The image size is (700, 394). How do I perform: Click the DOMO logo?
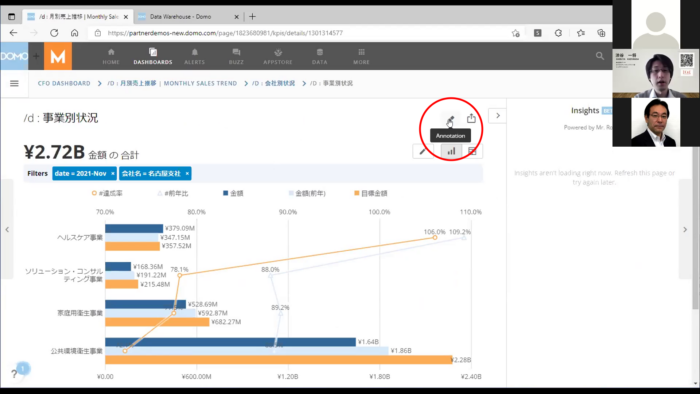[14, 56]
